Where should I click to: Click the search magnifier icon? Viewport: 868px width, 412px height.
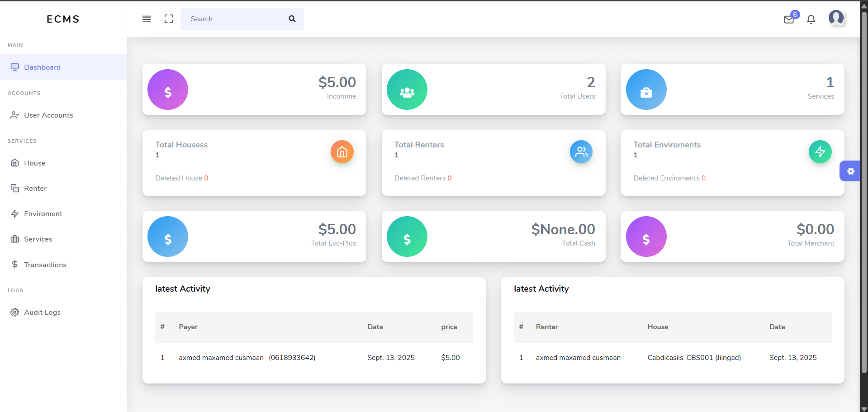click(x=292, y=19)
